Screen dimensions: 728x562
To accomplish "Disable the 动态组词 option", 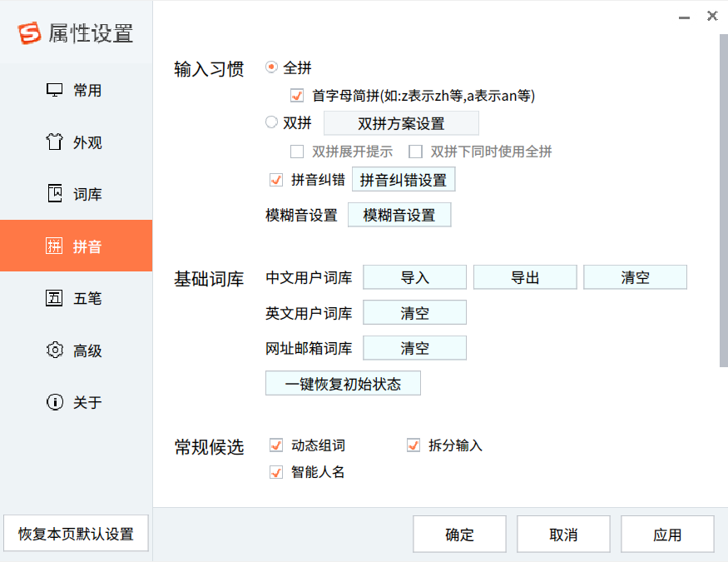I will [275, 445].
